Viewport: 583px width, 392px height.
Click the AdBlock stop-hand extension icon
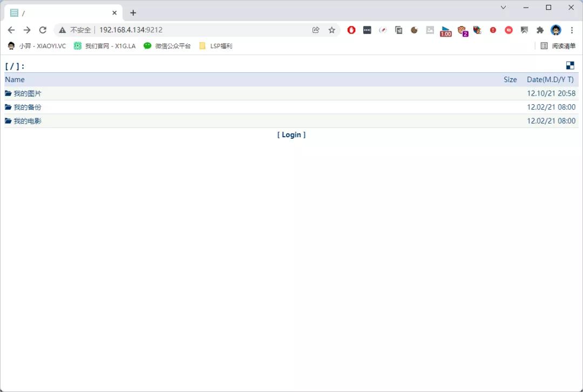(351, 30)
